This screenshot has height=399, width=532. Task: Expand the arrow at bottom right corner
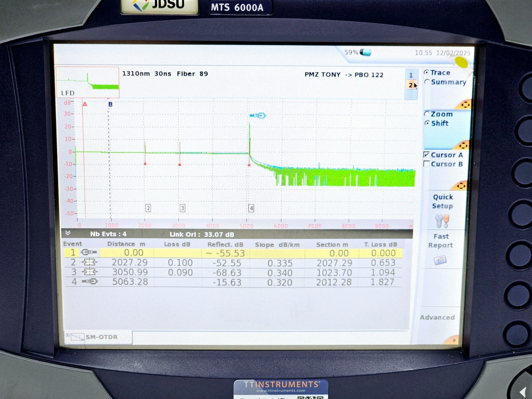pyautogui.click(x=453, y=340)
